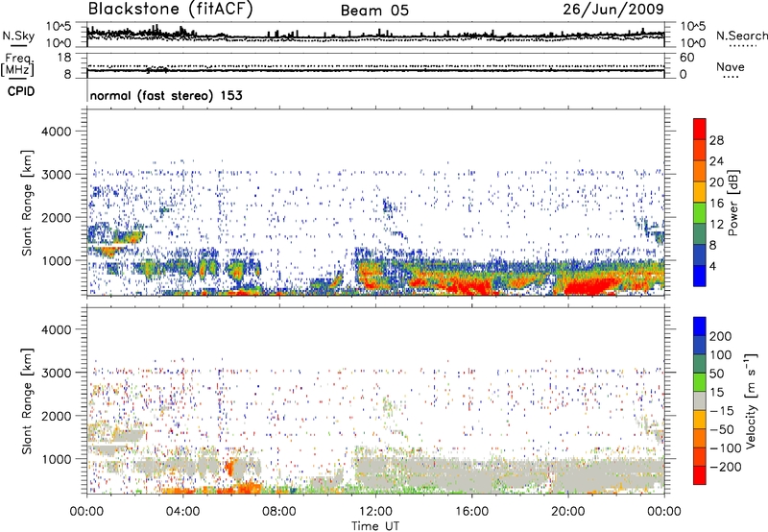Click the "60" Nave axis tick label
768x532 pixels.
coord(686,58)
